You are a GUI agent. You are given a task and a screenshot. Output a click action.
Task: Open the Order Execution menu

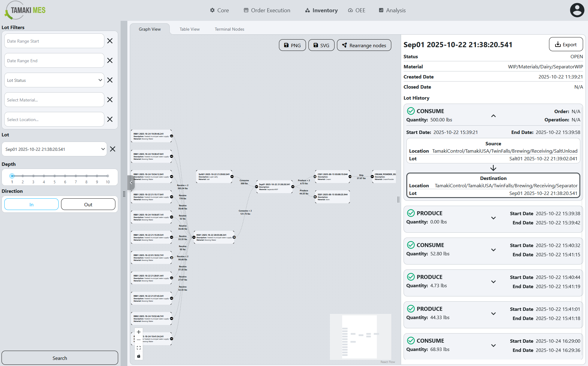click(267, 10)
